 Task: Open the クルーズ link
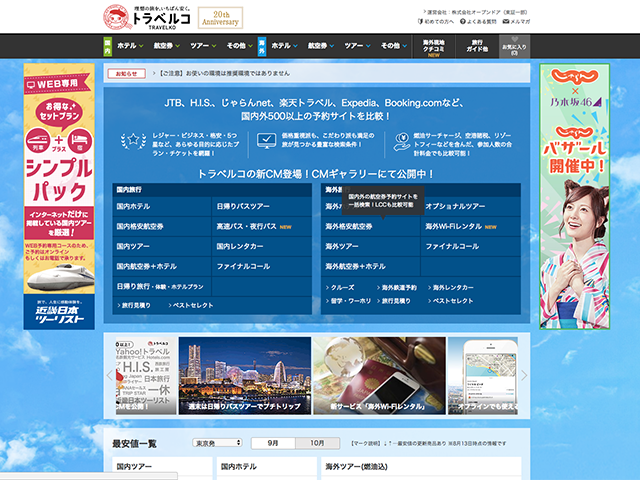(340, 288)
